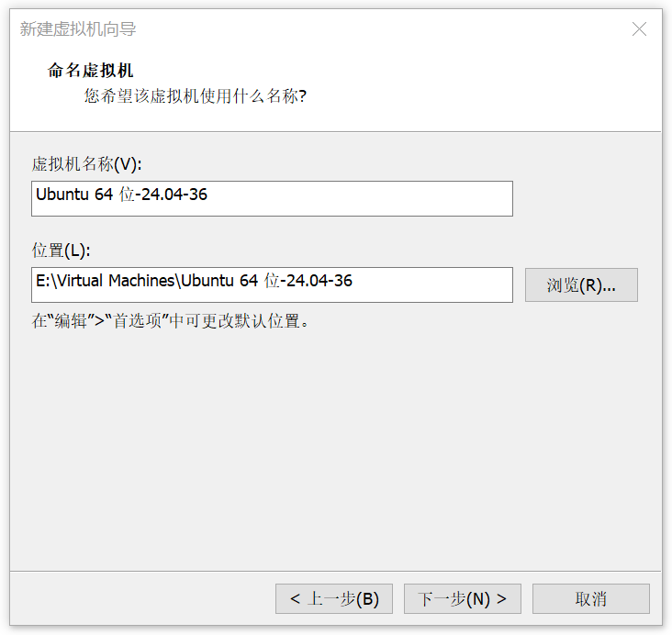Click the hint text about 首选项 default location

[x=170, y=320]
